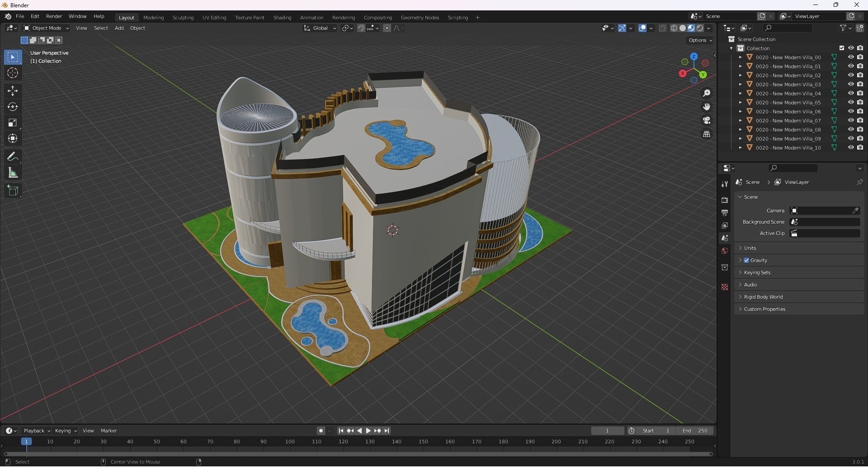The height and width of the screenshot is (470, 868).
Task: Play the animation in reverse
Action: (x=359, y=431)
